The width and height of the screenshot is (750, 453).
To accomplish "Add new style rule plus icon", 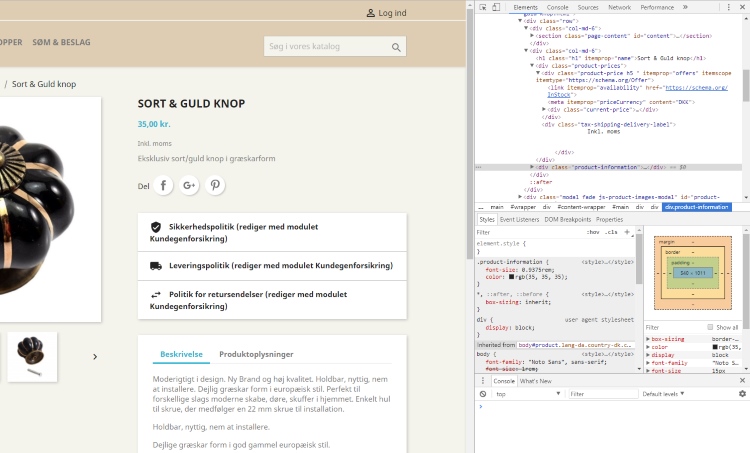I will coord(627,232).
